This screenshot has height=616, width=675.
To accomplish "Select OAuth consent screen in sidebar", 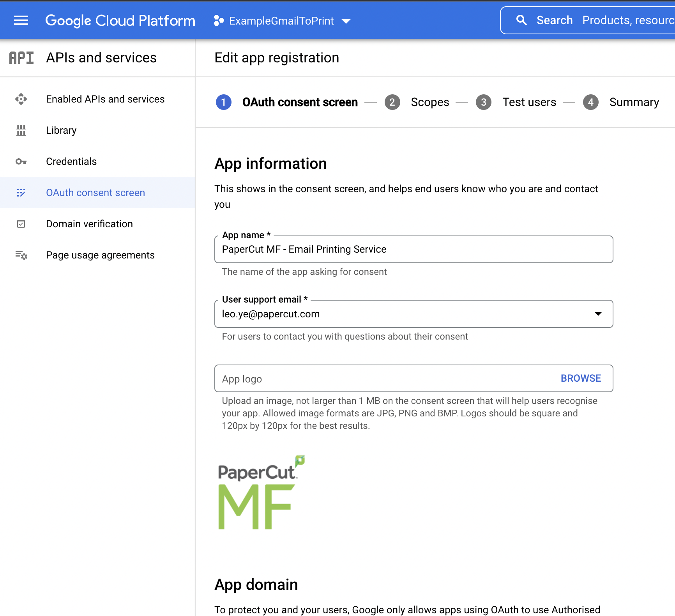I will (97, 193).
